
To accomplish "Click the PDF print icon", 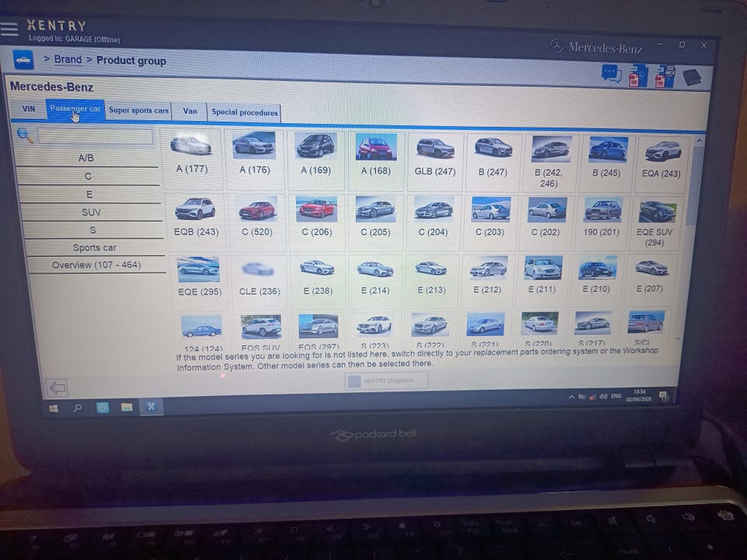I will click(665, 76).
